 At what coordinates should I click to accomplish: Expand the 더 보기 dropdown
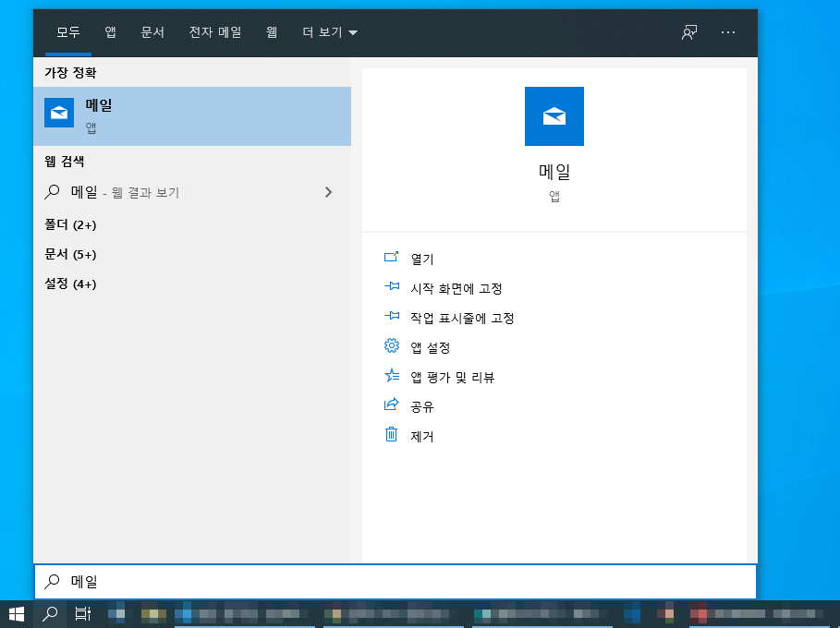[x=330, y=32]
